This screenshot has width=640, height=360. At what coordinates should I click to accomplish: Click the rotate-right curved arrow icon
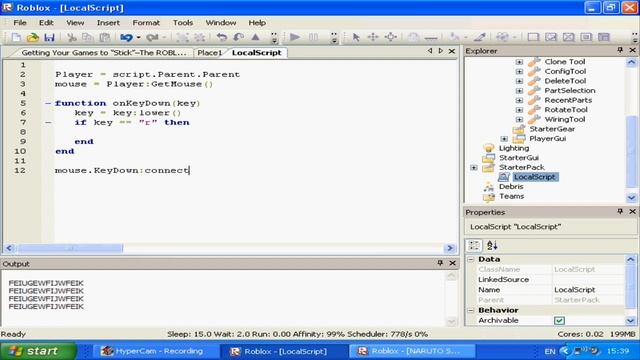click(x=239, y=38)
